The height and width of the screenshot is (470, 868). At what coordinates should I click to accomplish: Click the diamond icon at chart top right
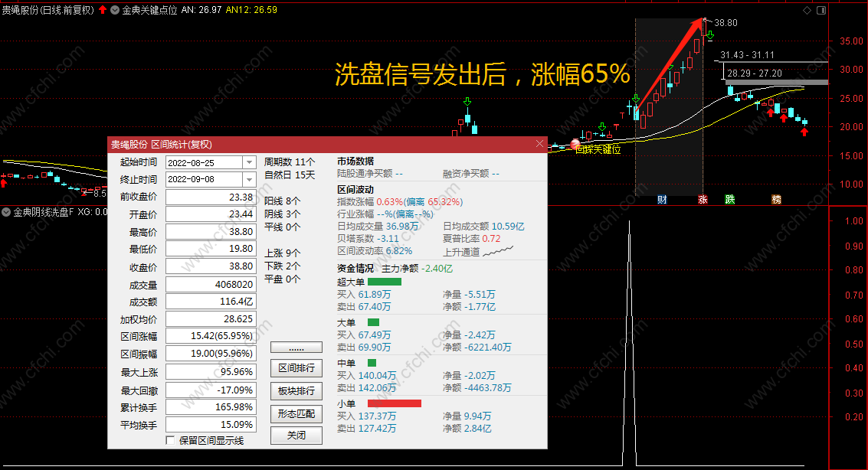pos(807,11)
